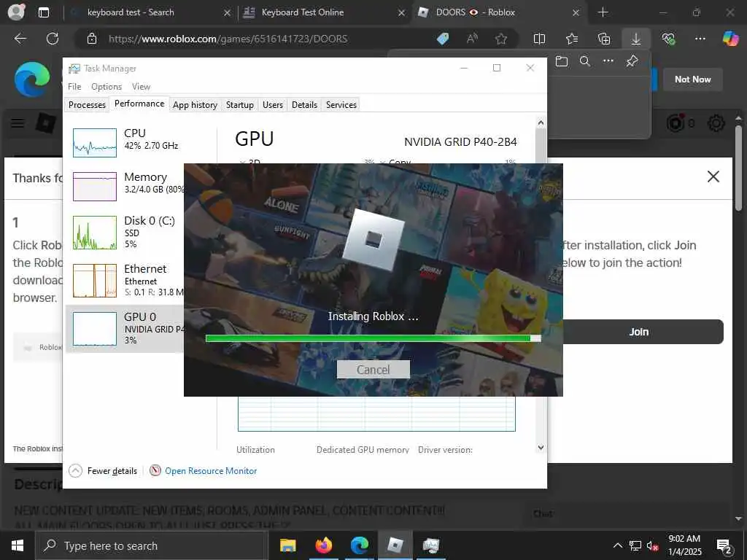Open Edge Settings and more menu
Screen dimensions: 747x560
(700, 39)
